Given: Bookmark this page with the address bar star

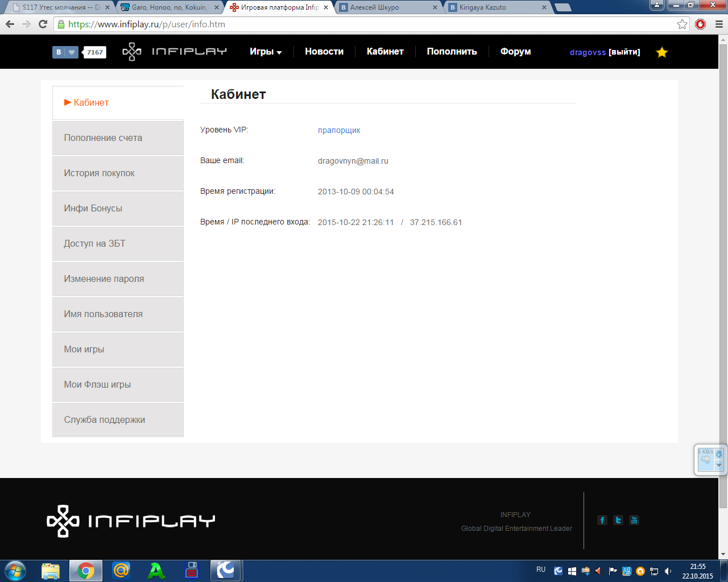Looking at the screenshot, I should [682, 24].
